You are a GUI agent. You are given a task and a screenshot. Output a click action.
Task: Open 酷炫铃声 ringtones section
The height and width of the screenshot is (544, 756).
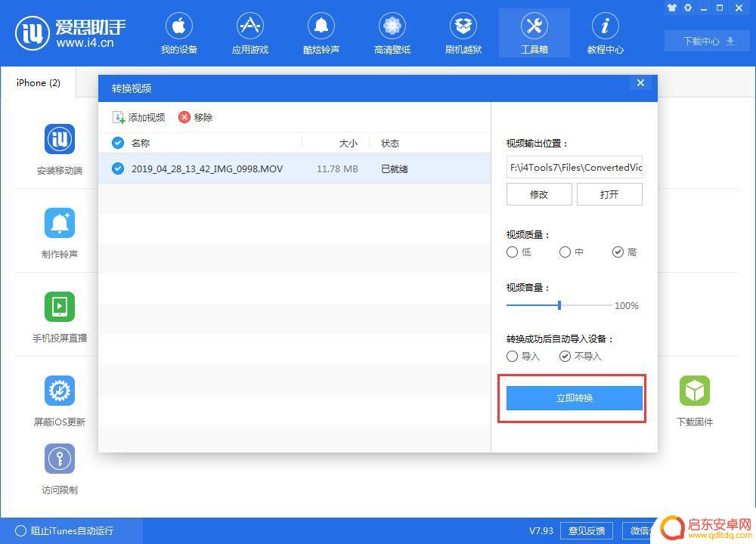[x=321, y=34]
